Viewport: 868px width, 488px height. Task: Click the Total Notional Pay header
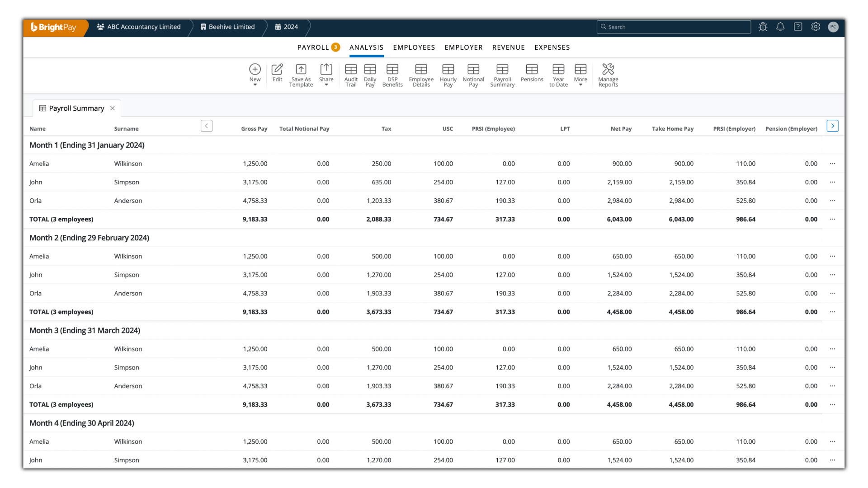tap(304, 129)
